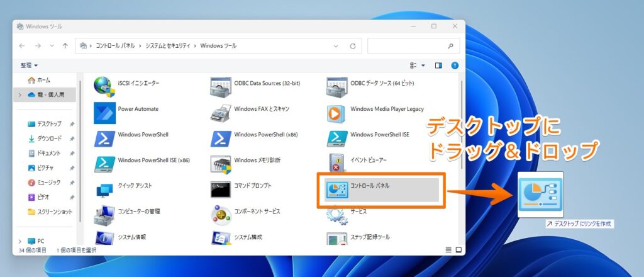The image size is (644, 277).
Task: Launch the Power Automate icon
Action: coord(104,113)
